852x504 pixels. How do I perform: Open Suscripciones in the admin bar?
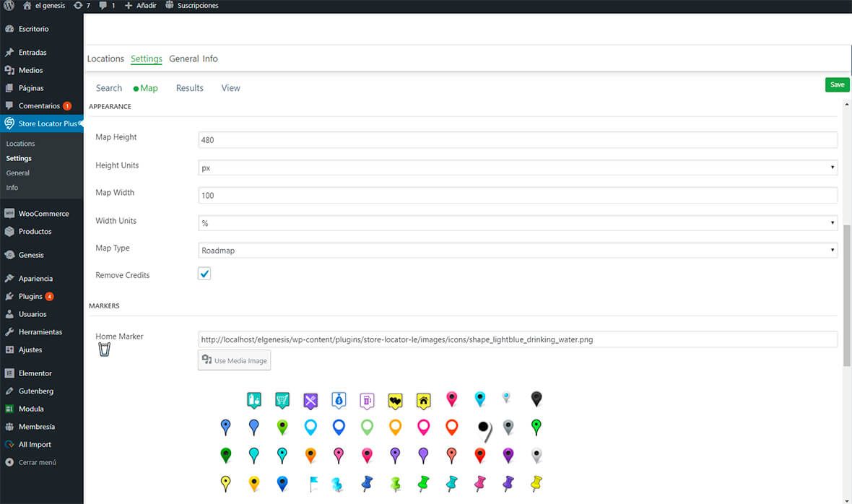(192, 6)
